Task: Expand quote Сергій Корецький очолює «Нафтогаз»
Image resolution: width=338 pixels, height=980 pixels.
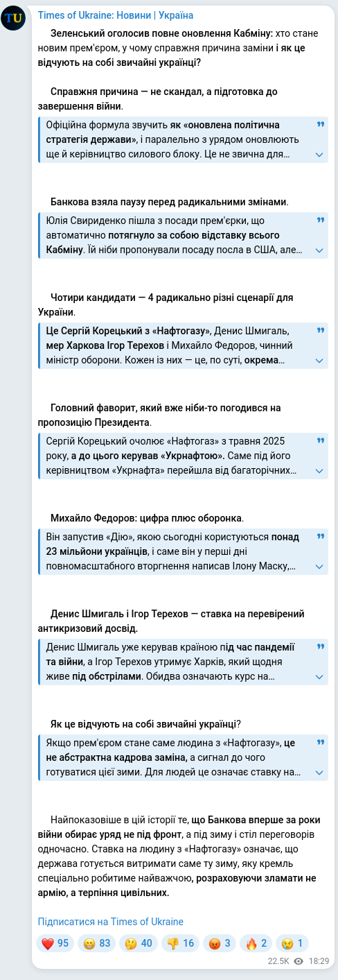Action: [x=319, y=471]
